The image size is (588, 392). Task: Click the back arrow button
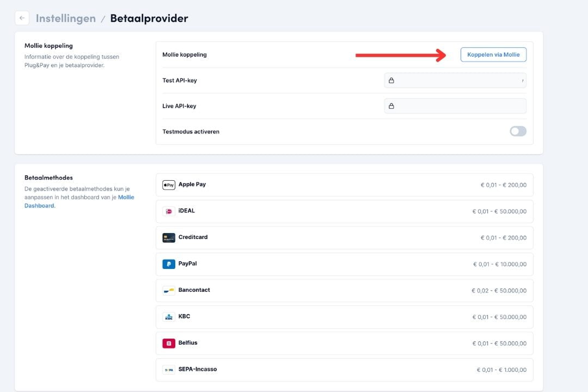[22, 18]
